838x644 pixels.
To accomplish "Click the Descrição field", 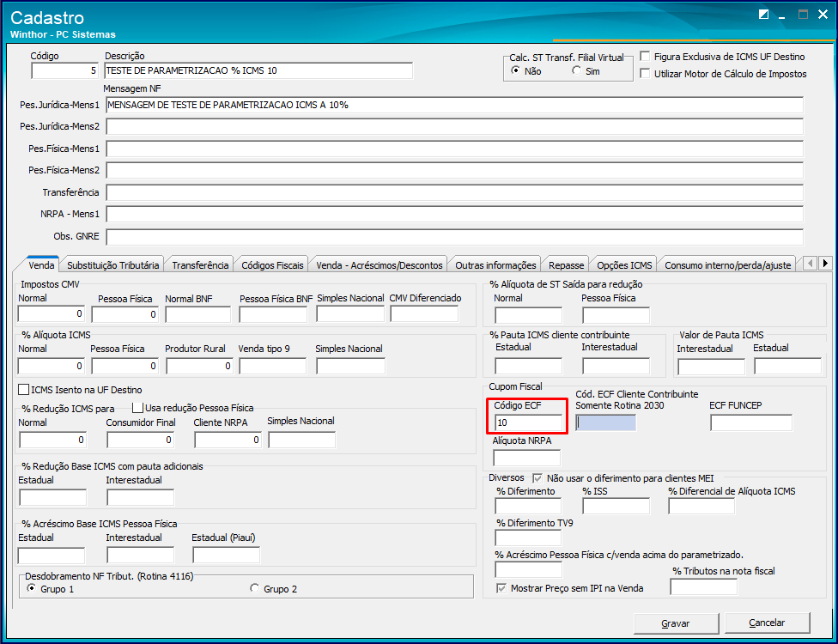I will point(258,70).
